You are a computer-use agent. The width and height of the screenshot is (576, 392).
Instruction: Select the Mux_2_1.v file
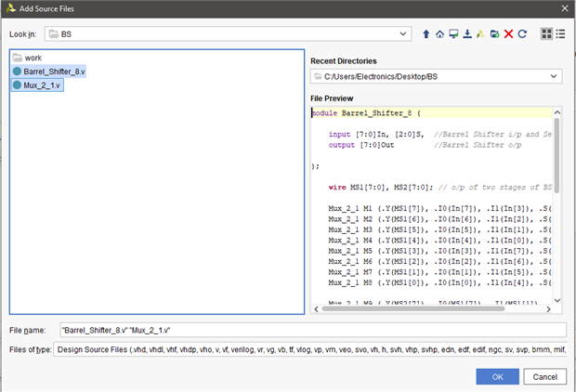tap(42, 85)
